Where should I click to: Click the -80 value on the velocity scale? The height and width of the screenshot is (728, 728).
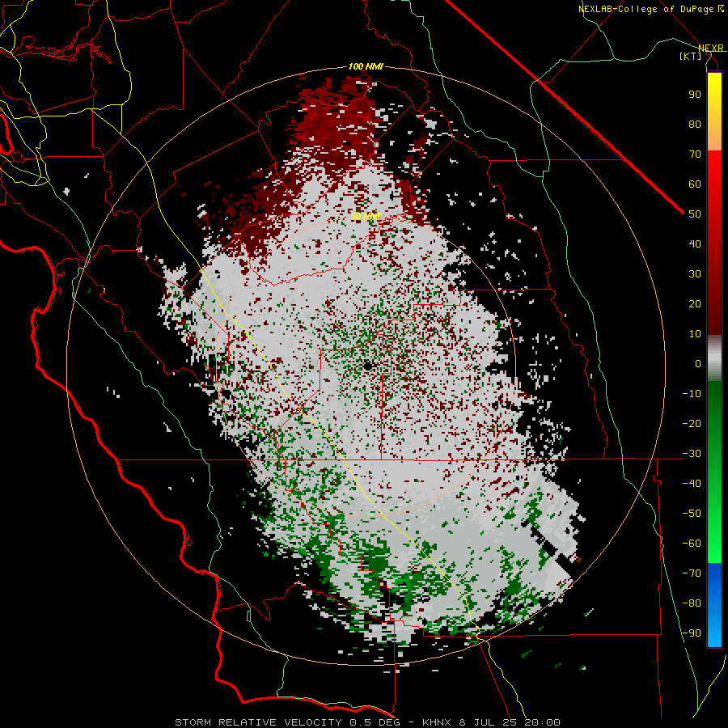pos(692,603)
